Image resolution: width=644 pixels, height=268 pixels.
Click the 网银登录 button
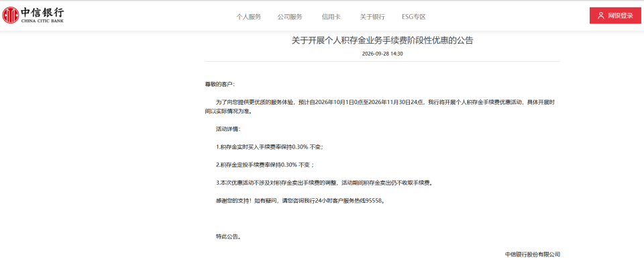click(615, 15)
